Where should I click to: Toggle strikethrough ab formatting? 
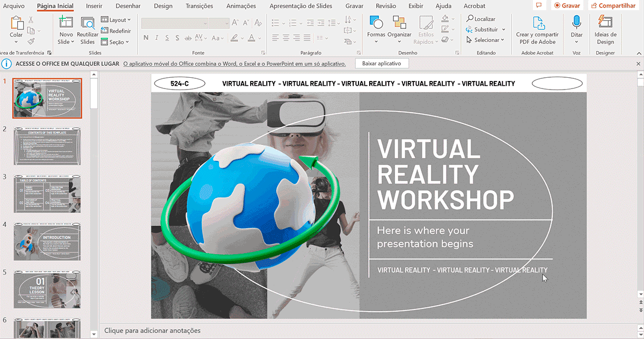click(x=189, y=38)
